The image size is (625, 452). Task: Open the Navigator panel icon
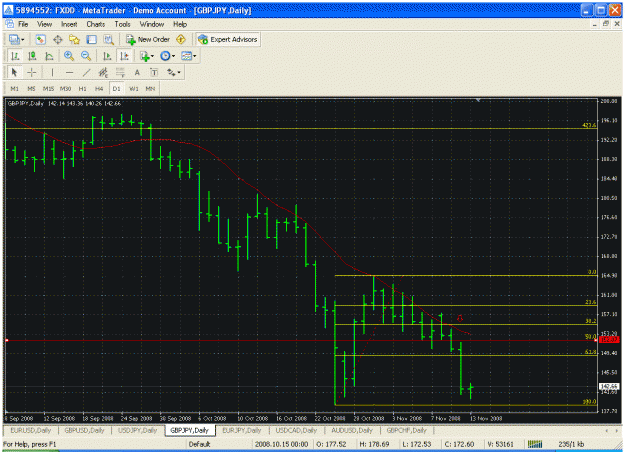pos(75,39)
